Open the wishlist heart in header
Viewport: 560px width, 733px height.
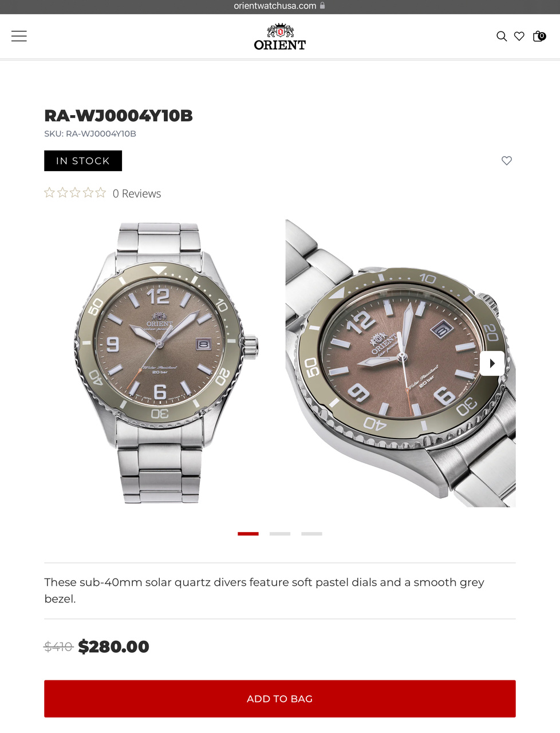(x=519, y=36)
